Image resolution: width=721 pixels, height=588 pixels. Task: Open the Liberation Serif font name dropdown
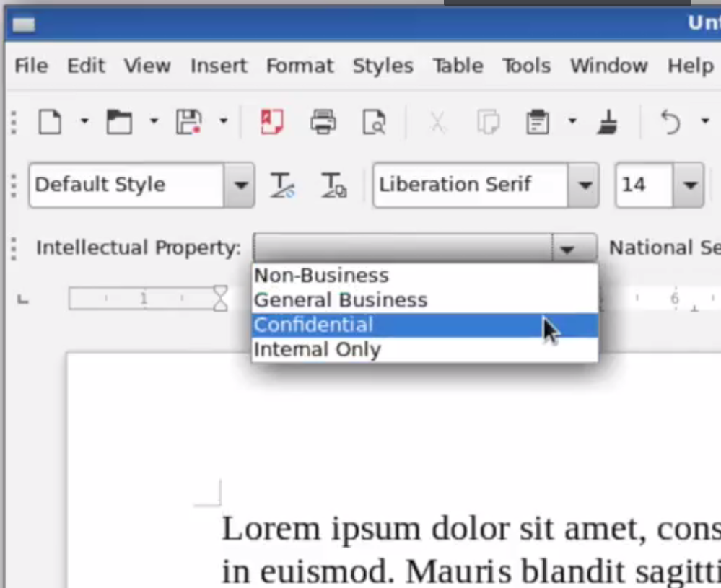[x=583, y=185]
